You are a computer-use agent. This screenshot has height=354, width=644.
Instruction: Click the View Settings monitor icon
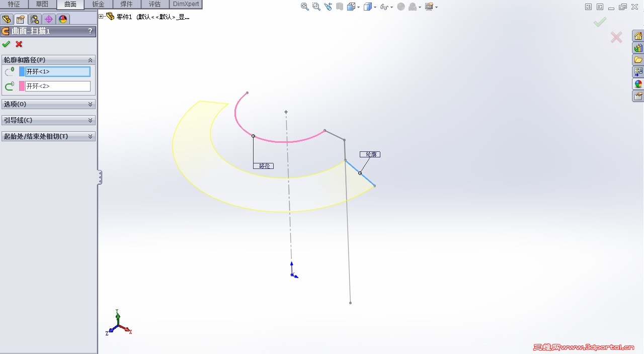(429, 7)
